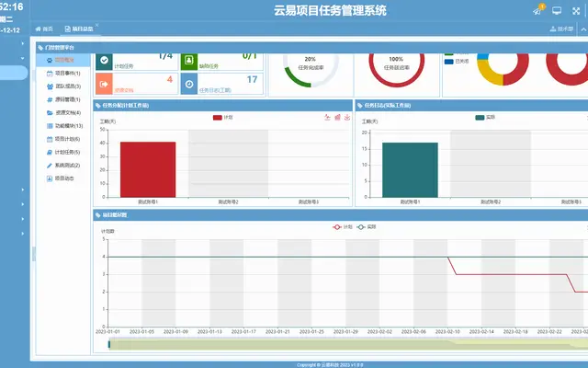Open 功能模块(13) in the sidebar
The image size is (588, 368).
[x=63, y=126]
